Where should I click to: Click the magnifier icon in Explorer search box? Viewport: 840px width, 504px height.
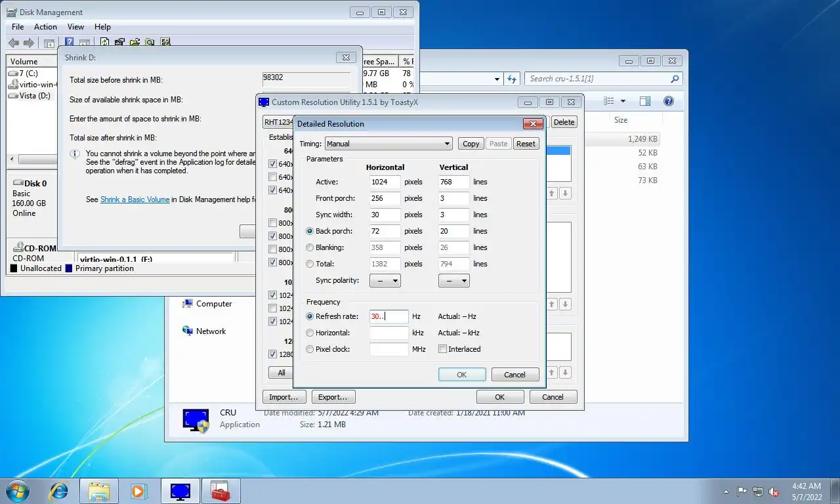click(675, 79)
